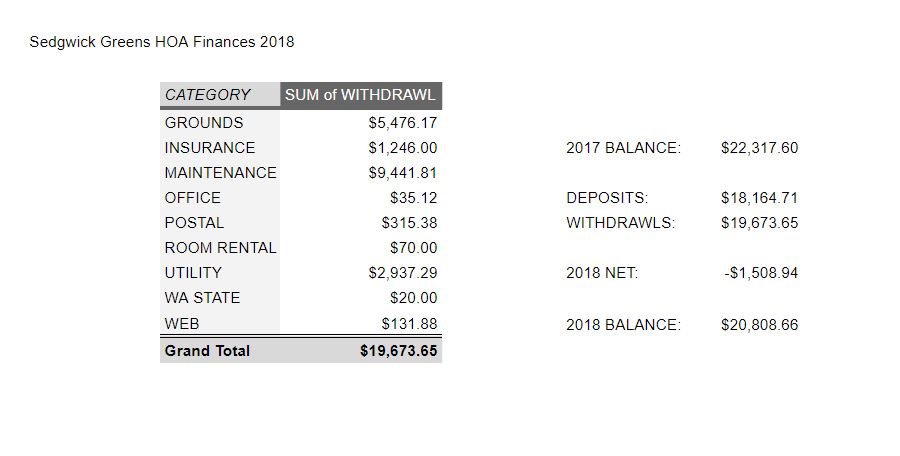
Task: Click the GROUNDS category cell
Action: pyautogui.click(x=220, y=123)
